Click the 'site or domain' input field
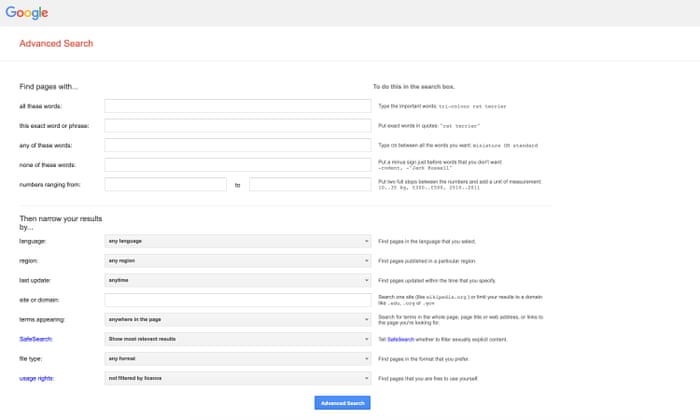700x420 pixels. point(238,300)
